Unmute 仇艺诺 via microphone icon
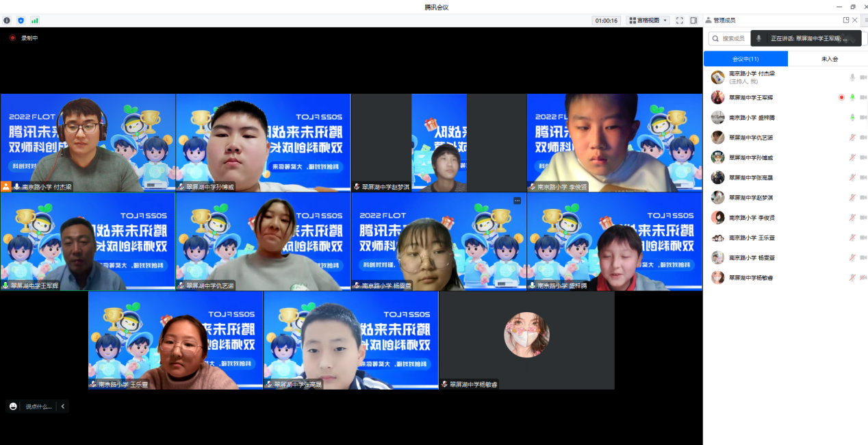 852,138
